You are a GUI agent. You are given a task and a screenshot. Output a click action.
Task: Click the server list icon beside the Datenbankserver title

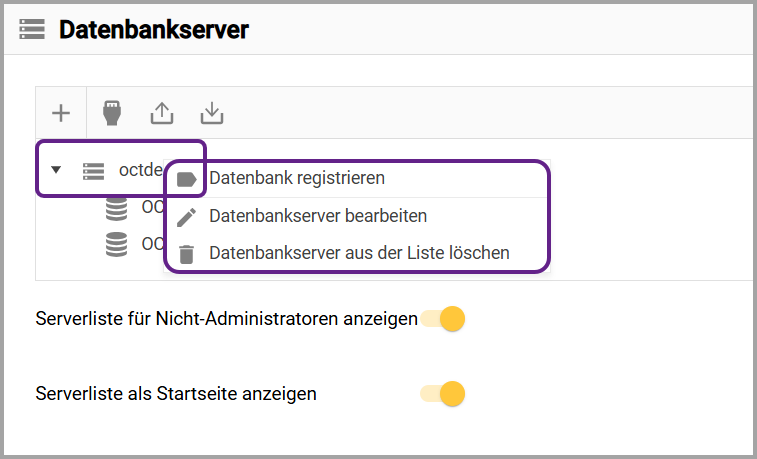click(x=32, y=30)
